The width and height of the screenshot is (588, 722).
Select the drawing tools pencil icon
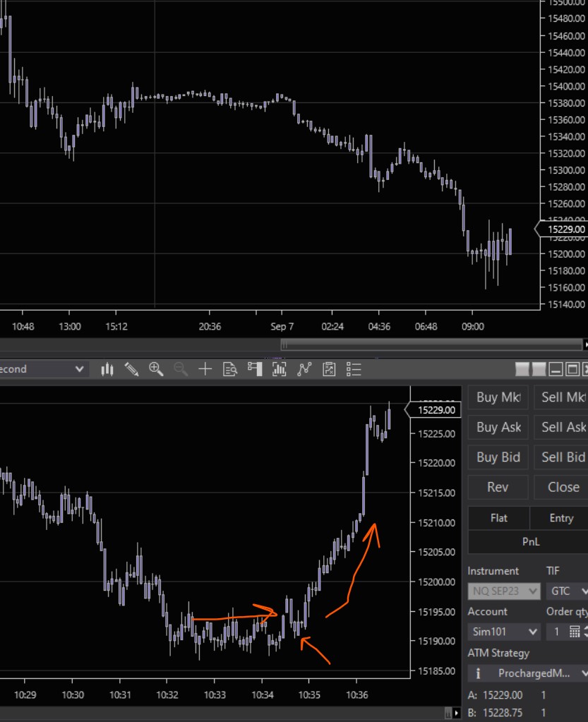pos(131,369)
